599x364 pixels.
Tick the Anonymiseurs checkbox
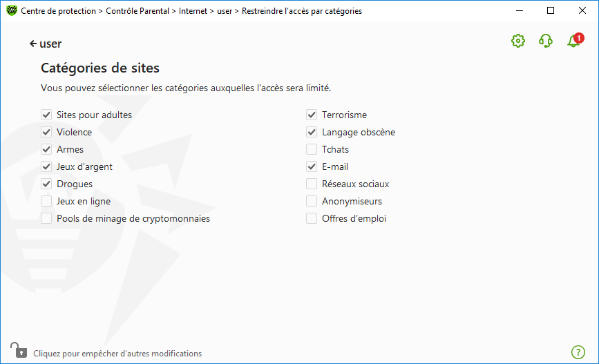click(312, 201)
